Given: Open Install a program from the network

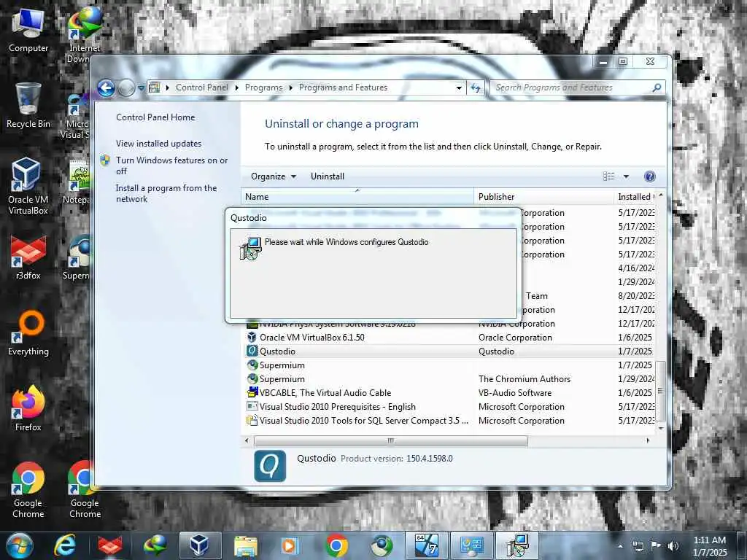Looking at the screenshot, I should (166, 194).
